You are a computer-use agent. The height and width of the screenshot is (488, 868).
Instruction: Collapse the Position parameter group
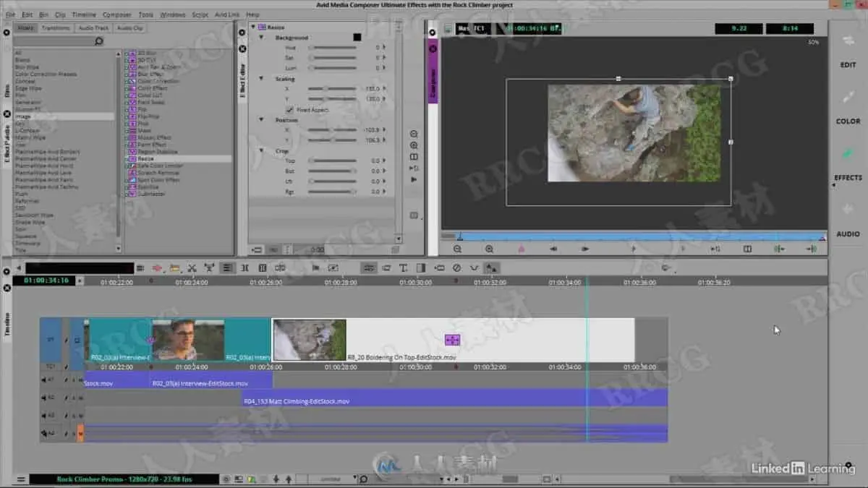(261, 120)
